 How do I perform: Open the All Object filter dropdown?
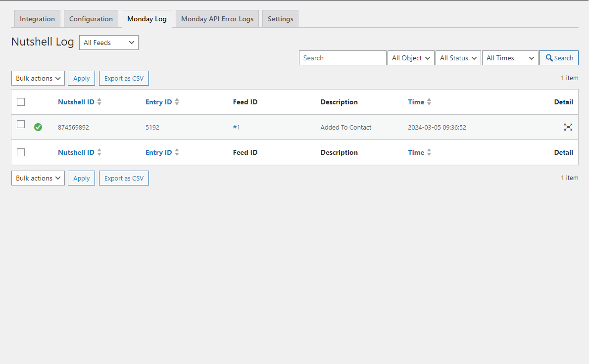click(411, 58)
